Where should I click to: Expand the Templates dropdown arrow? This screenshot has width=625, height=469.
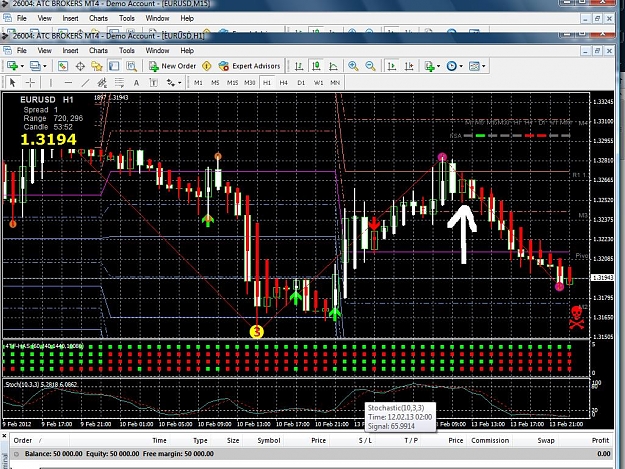point(483,66)
